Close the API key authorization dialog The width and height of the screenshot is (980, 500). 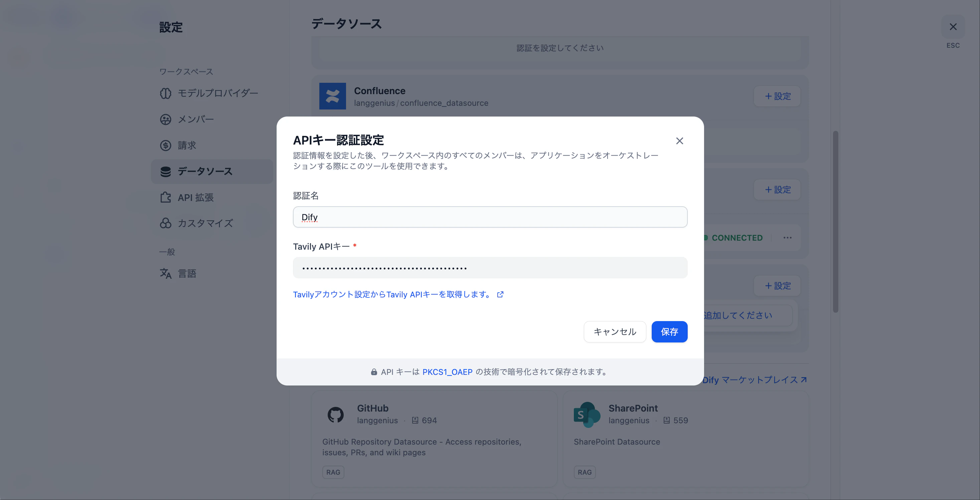pyautogui.click(x=679, y=141)
